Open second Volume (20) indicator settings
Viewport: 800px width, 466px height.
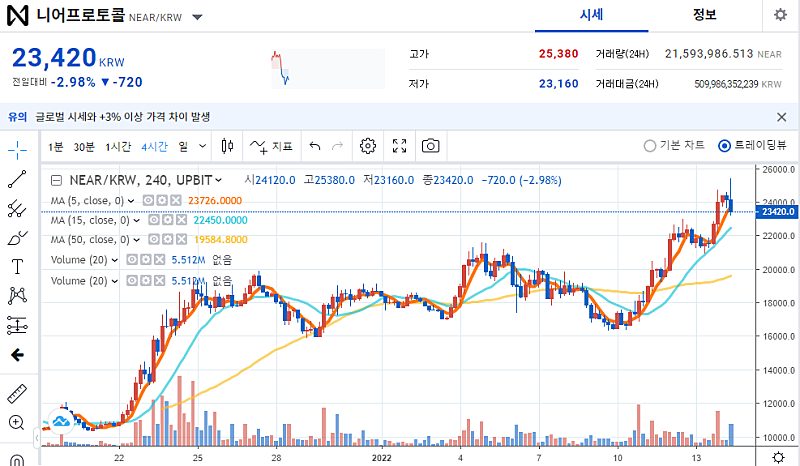point(145,281)
